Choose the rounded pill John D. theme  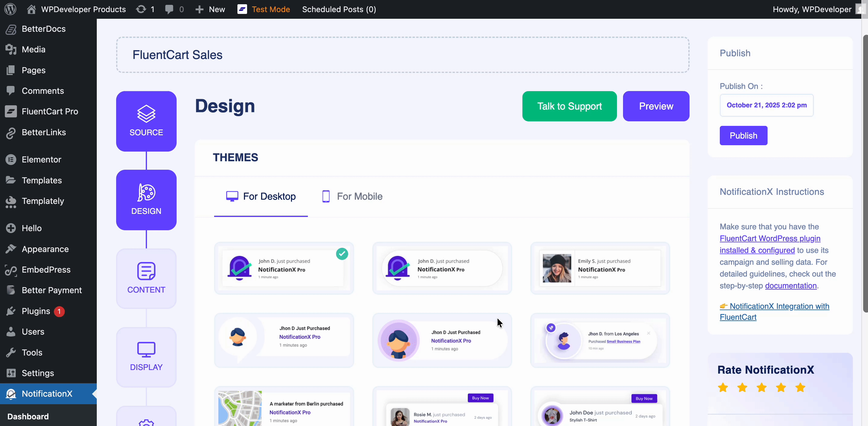tap(442, 268)
